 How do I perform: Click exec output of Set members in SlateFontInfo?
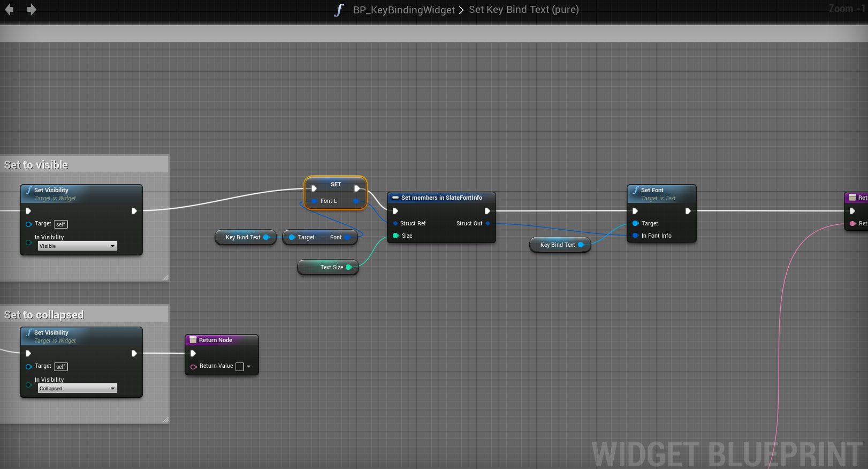click(x=488, y=211)
